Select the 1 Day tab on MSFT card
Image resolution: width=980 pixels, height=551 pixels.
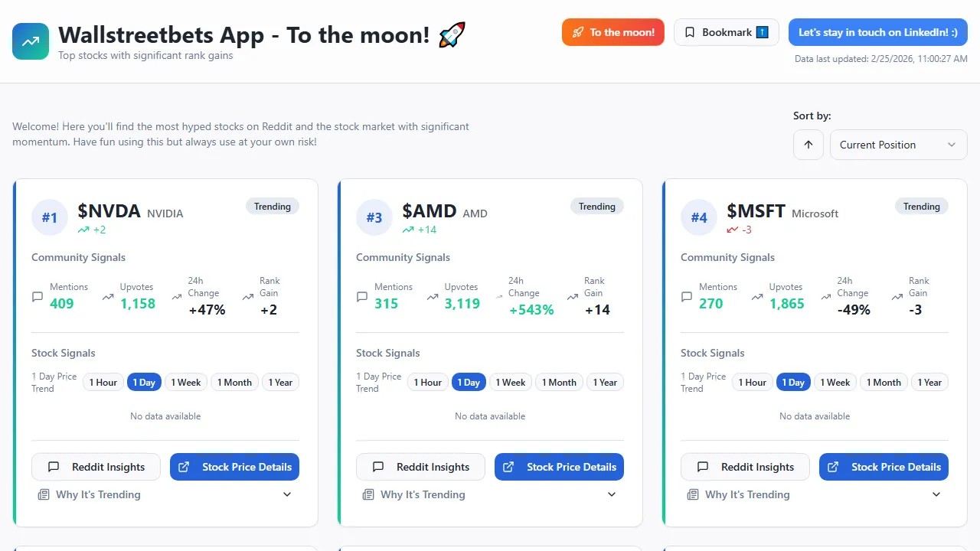point(793,382)
